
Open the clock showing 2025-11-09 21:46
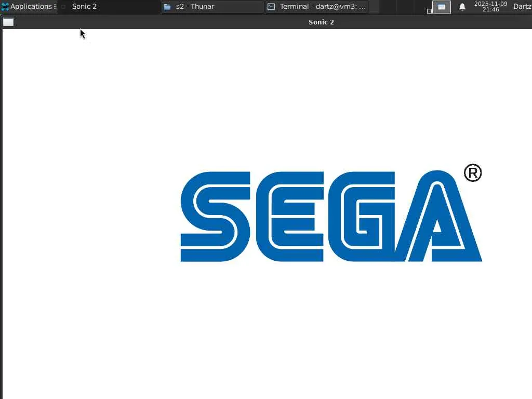(x=490, y=6)
